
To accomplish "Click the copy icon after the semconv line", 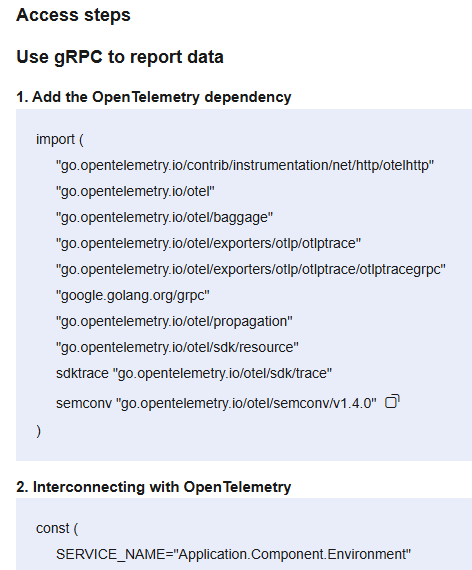I will tap(392, 401).
